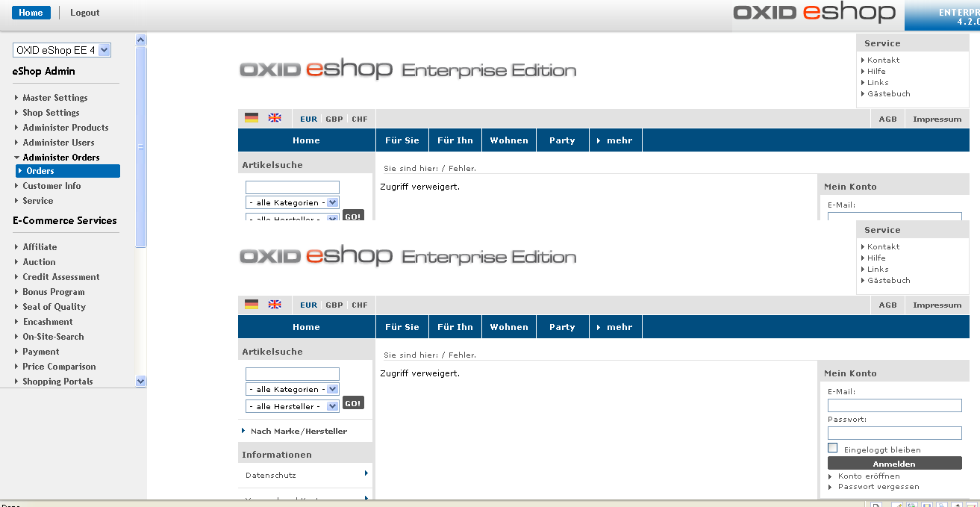Click the sidebar scroll-down arrow

141,381
